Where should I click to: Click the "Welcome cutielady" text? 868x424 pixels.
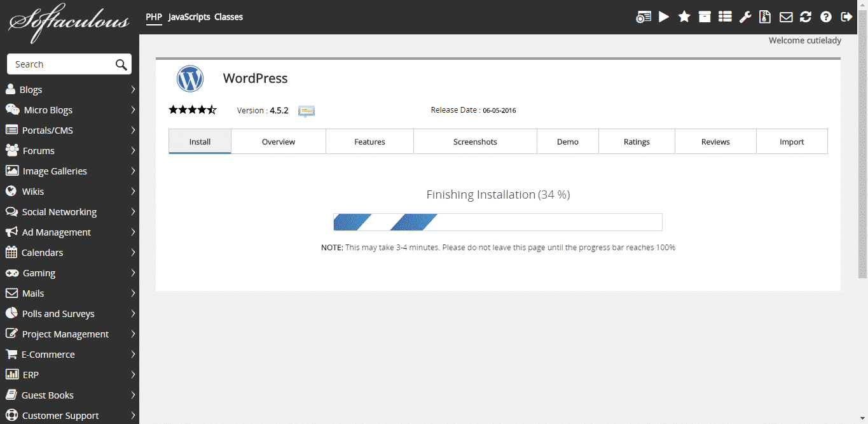[x=805, y=40]
